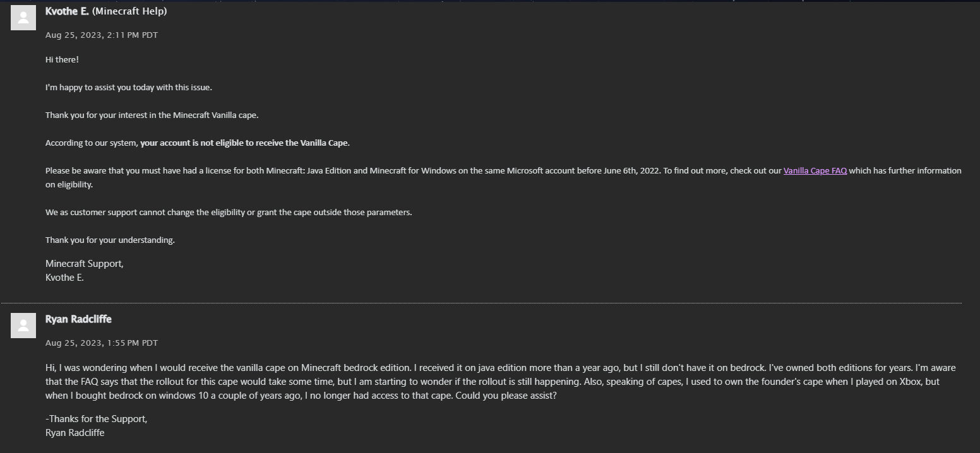Select the Ryan Radcliffe author name heading
980x453 pixels.
(x=78, y=319)
